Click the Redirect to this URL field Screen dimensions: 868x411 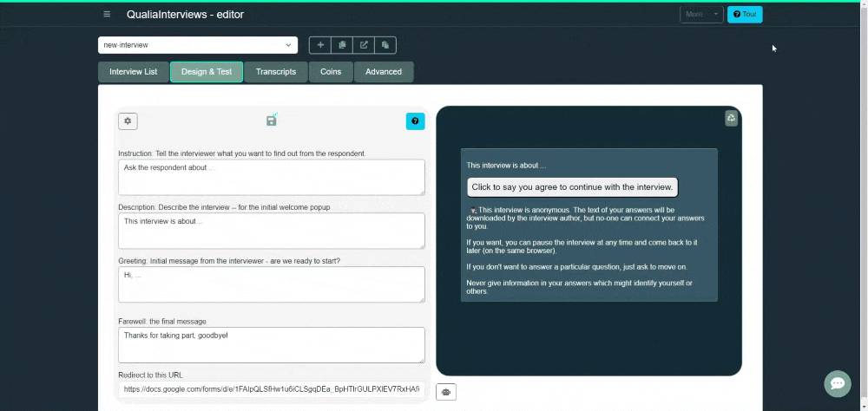tap(271, 389)
